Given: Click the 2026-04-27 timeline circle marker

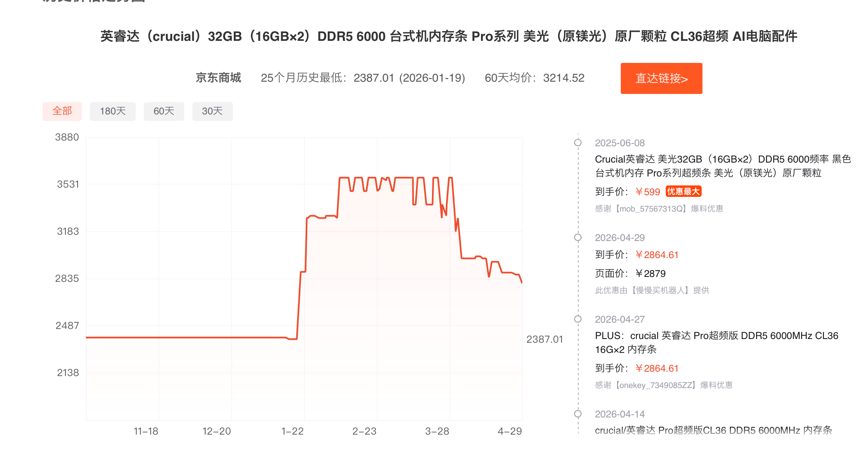Looking at the screenshot, I should (578, 319).
